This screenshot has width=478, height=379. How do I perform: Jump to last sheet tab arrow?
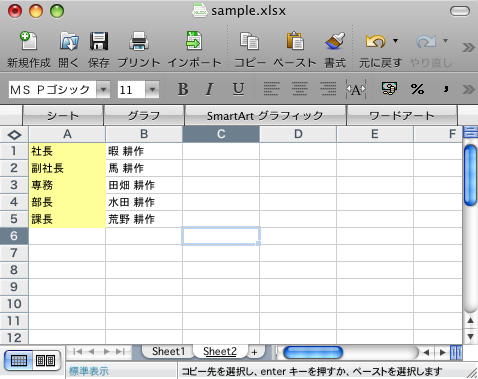(x=120, y=351)
